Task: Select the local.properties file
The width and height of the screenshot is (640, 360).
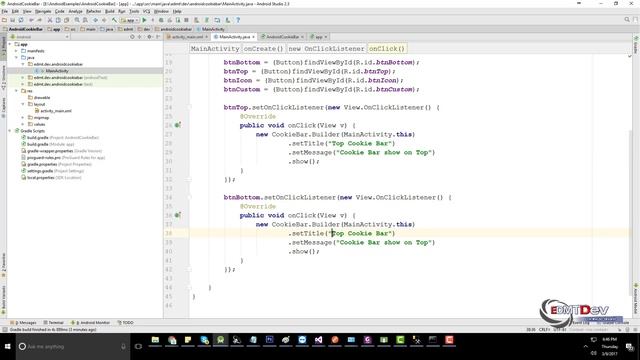Action: [x=51, y=178]
